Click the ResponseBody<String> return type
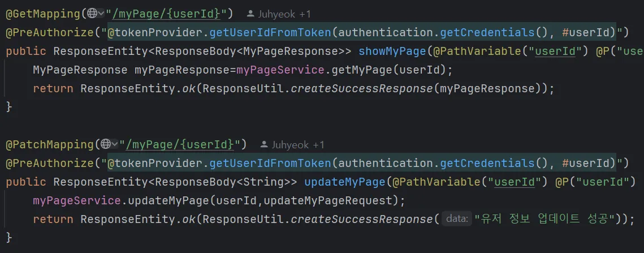This screenshot has width=644, height=253. (226, 182)
